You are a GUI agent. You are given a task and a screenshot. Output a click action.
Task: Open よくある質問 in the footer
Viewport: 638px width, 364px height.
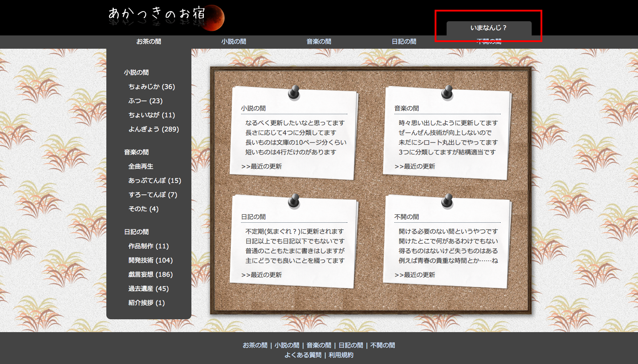[303, 355]
